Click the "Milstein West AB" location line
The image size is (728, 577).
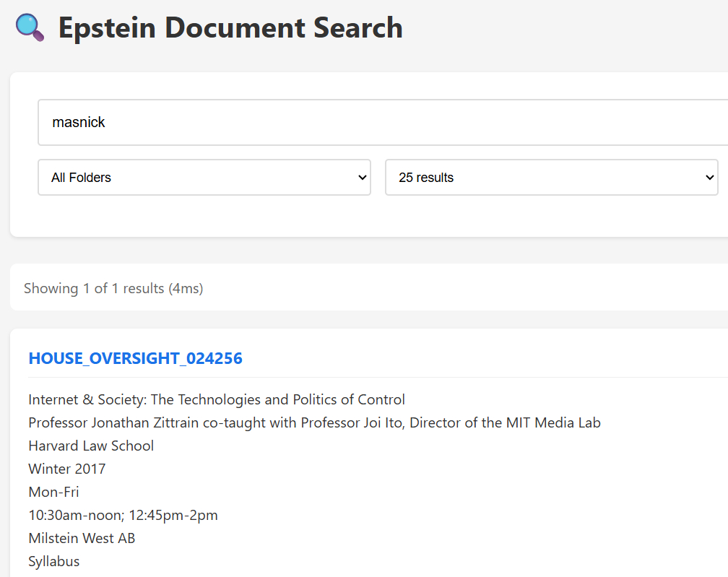tap(82, 538)
